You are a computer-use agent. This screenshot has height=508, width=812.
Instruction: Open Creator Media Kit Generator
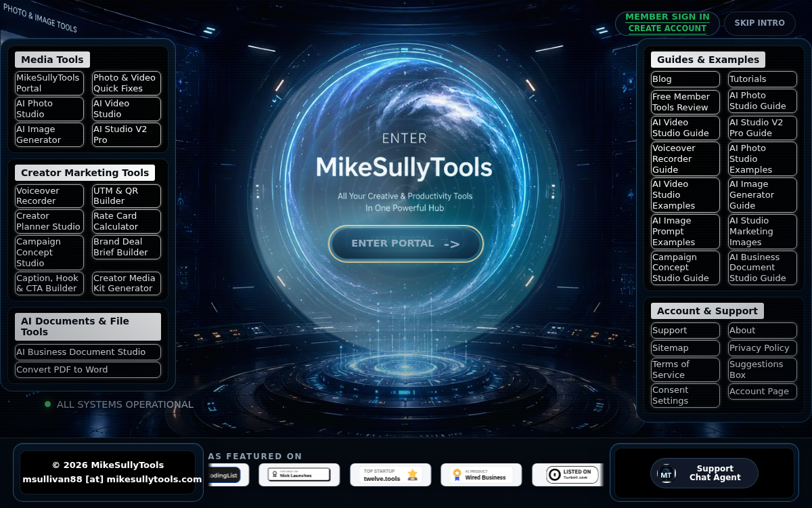(127, 283)
